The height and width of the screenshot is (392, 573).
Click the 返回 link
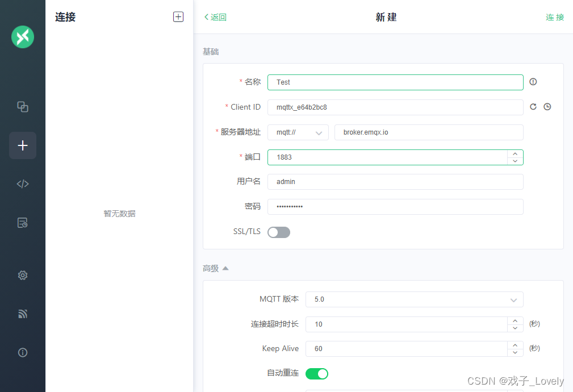click(x=215, y=17)
